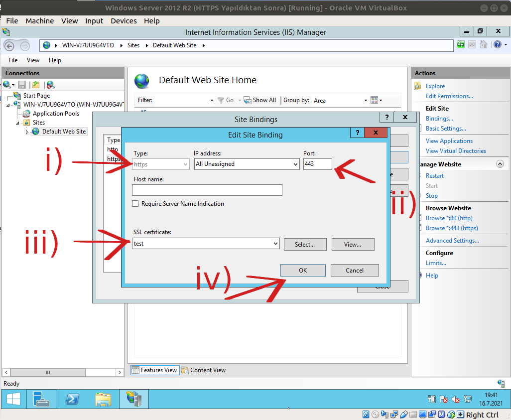Open File Explorer from the taskbar
The width and height of the screenshot is (511, 420).
click(103, 399)
